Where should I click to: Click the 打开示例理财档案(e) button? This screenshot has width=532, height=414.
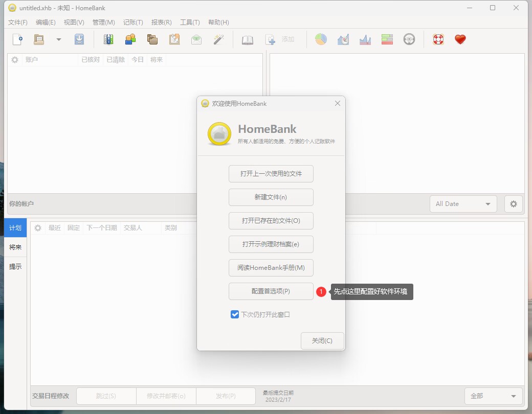271,244
